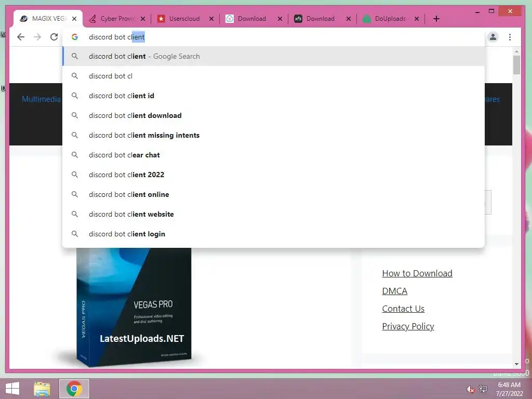Close the Userscloud tab

[211, 19]
